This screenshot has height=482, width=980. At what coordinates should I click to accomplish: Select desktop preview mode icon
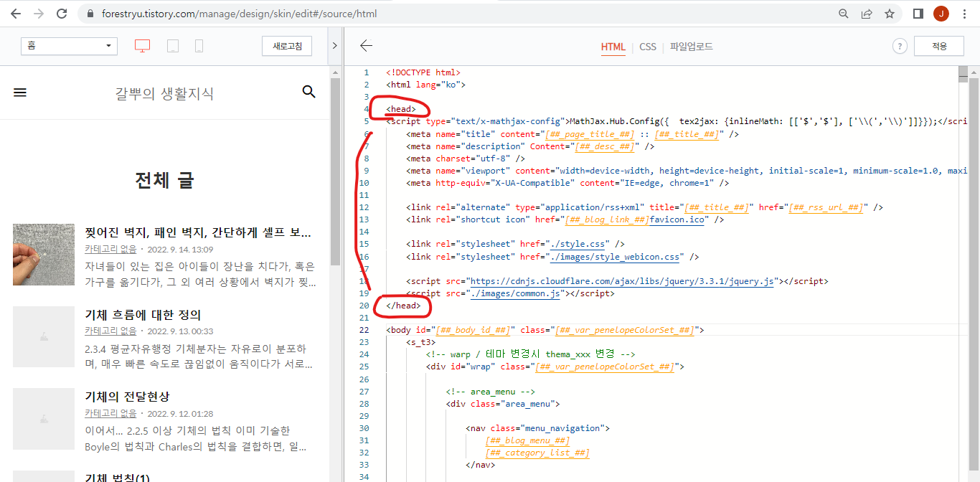tap(143, 46)
